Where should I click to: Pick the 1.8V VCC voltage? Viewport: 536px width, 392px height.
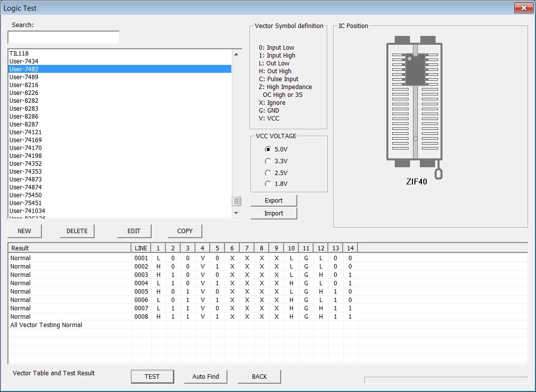click(x=276, y=184)
